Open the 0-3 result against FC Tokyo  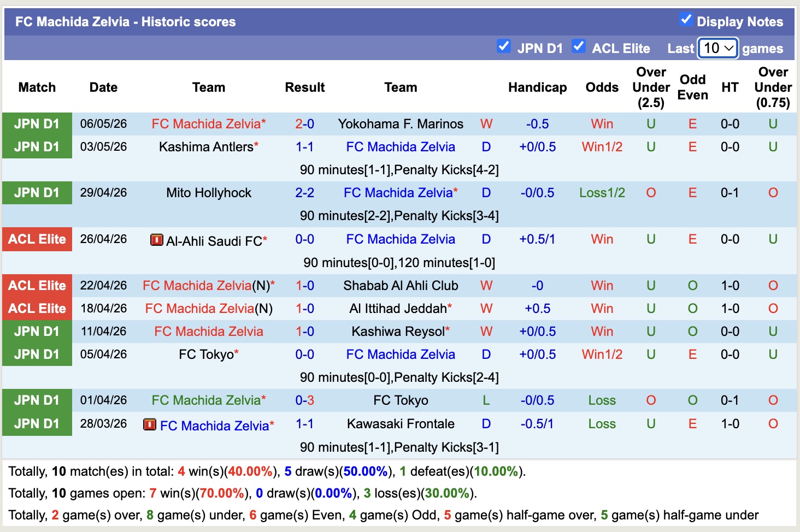(304, 400)
